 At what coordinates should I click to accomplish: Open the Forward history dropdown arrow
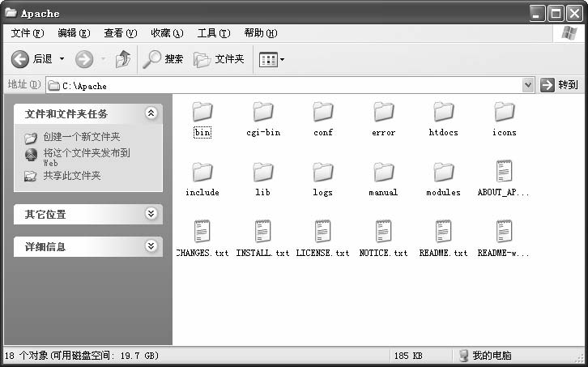click(103, 59)
